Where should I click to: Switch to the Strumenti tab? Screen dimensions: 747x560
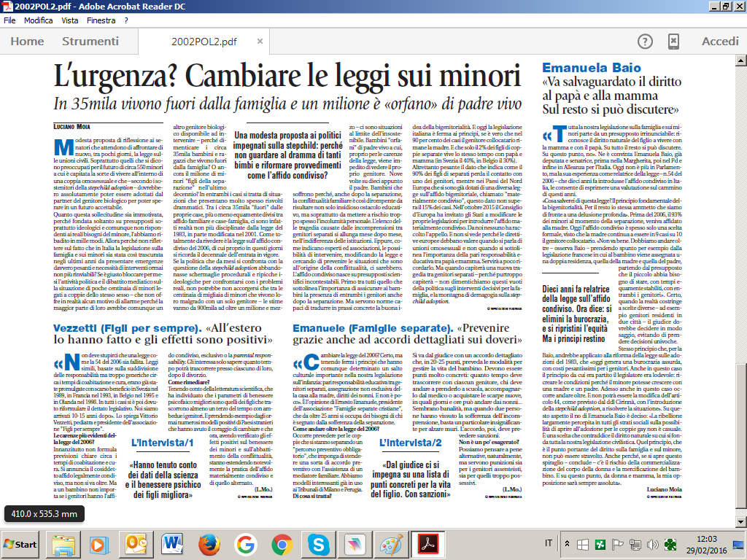tap(90, 42)
